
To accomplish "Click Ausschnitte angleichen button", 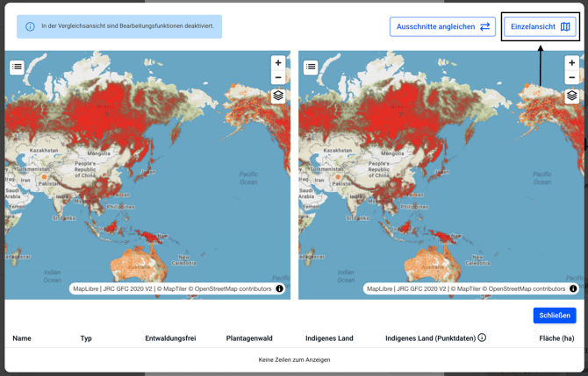I will (x=442, y=26).
